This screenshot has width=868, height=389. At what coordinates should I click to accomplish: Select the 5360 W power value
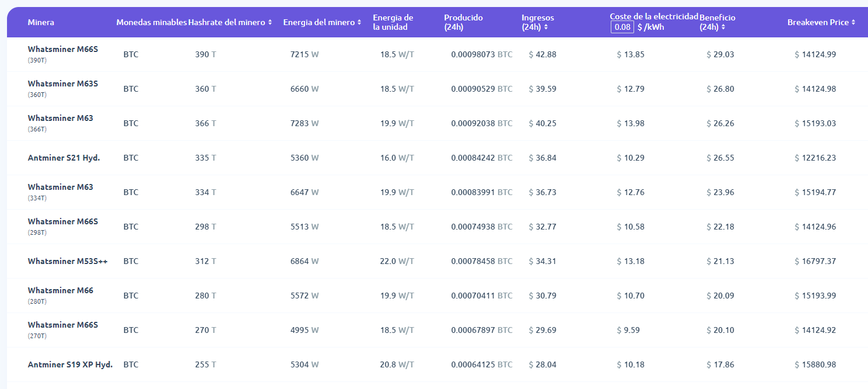(x=304, y=158)
